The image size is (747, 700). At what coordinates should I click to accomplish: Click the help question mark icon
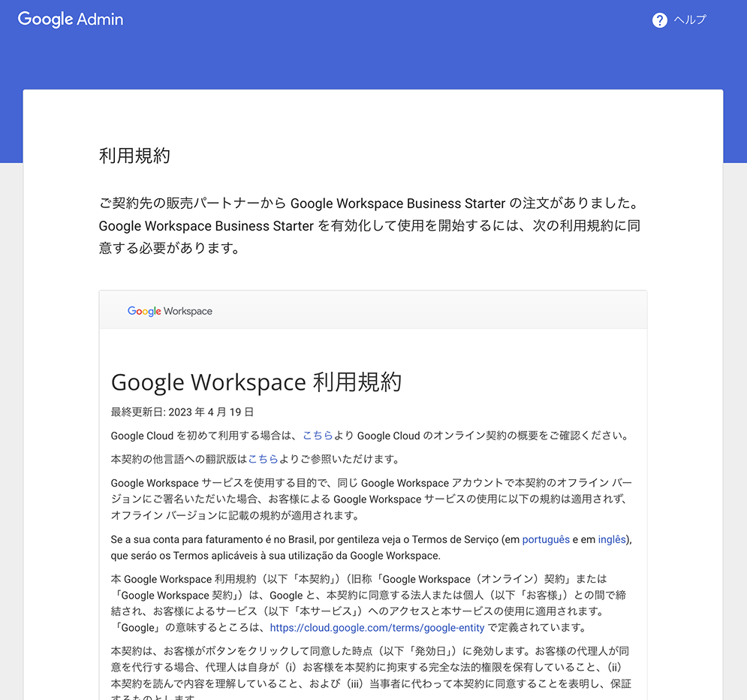coord(659,20)
